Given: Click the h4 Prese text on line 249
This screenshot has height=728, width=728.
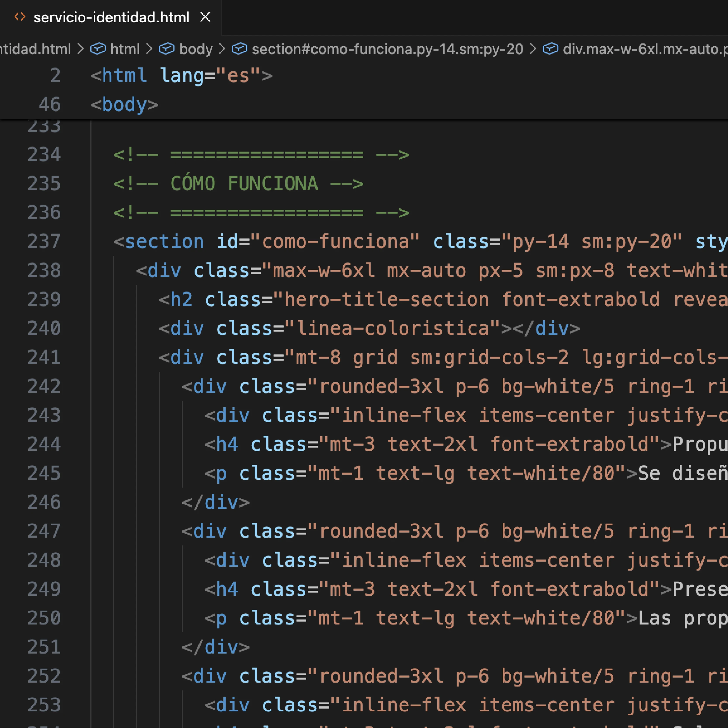Looking at the screenshot, I should coord(700,589).
